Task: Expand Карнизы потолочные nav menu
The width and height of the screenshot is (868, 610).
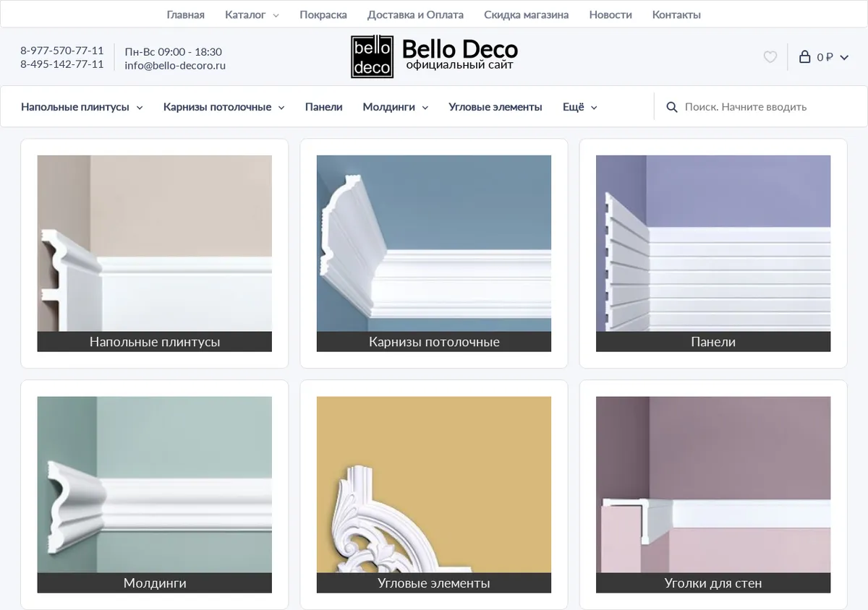Action: (x=224, y=107)
